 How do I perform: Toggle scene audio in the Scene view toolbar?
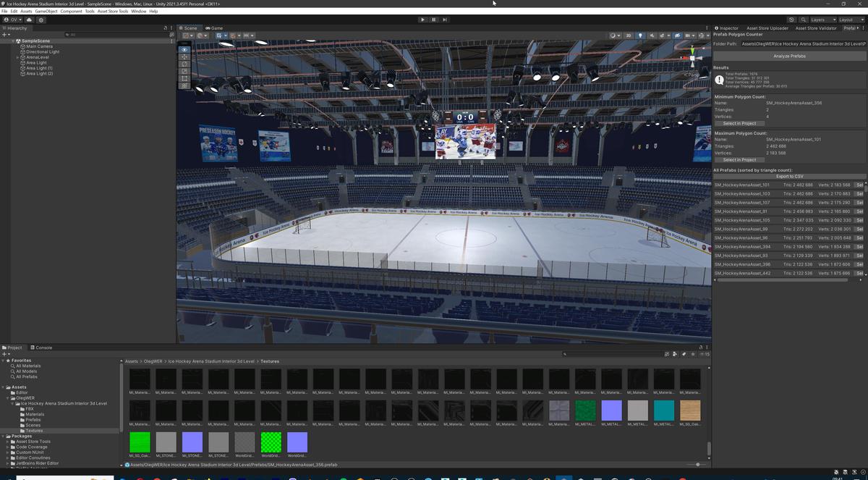point(652,35)
